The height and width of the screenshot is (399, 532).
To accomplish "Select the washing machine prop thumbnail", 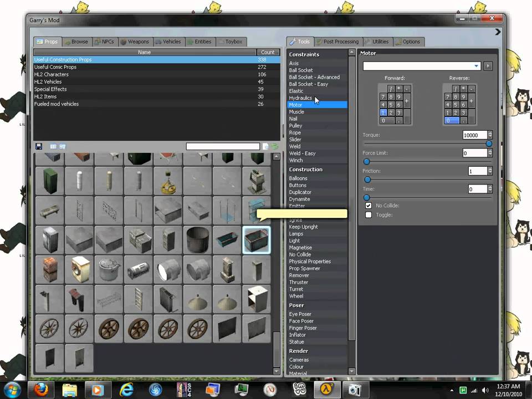I will point(79,269).
